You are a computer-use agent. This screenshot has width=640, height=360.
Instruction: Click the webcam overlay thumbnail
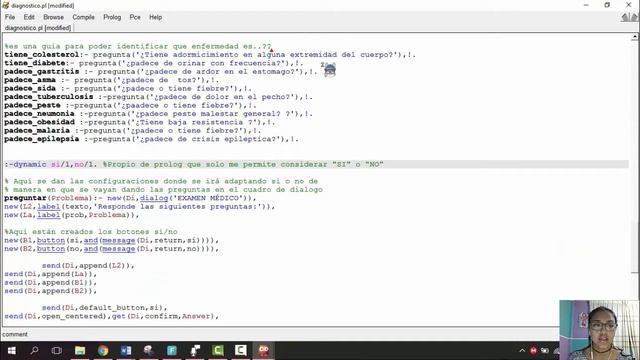click(x=599, y=330)
